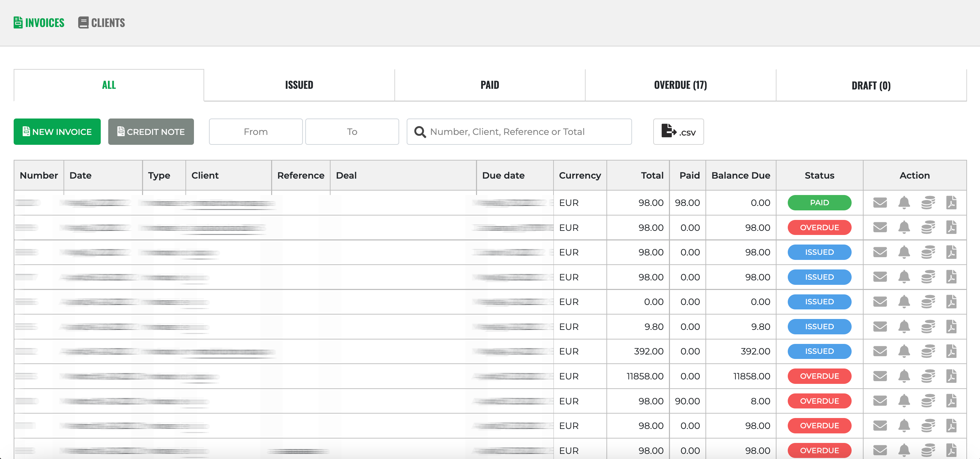Click coins icon on the 9.80 invoice row
The width and height of the screenshot is (980, 459).
(928, 326)
